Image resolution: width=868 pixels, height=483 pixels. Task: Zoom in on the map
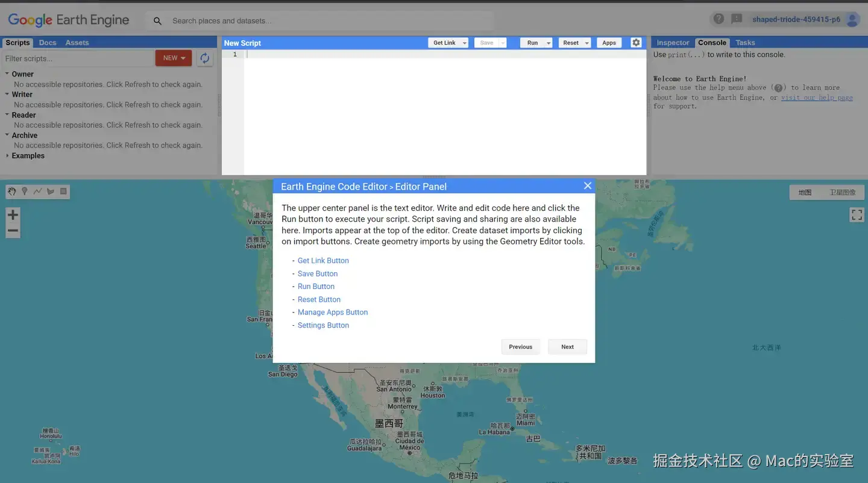pos(13,215)
